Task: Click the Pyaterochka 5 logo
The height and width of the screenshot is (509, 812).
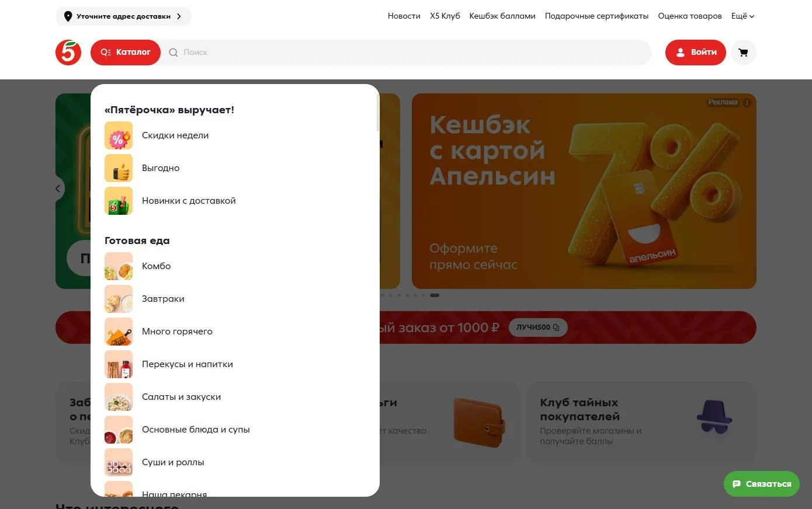Action: [x=68, y=53]
